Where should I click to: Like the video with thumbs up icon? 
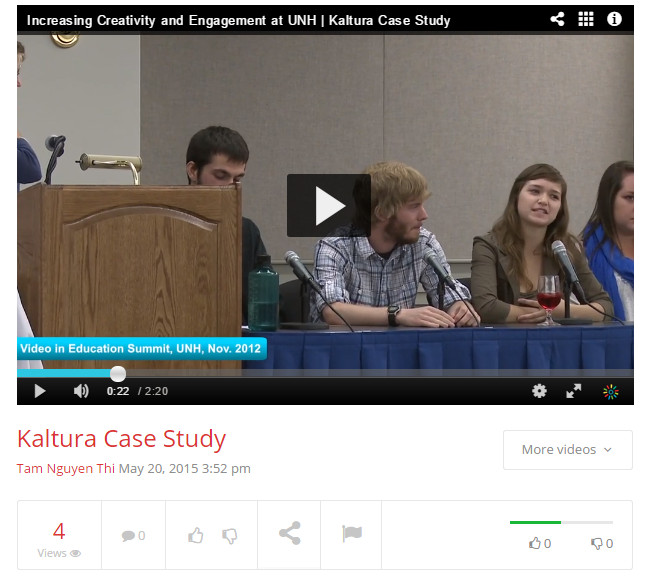(196, 535)
